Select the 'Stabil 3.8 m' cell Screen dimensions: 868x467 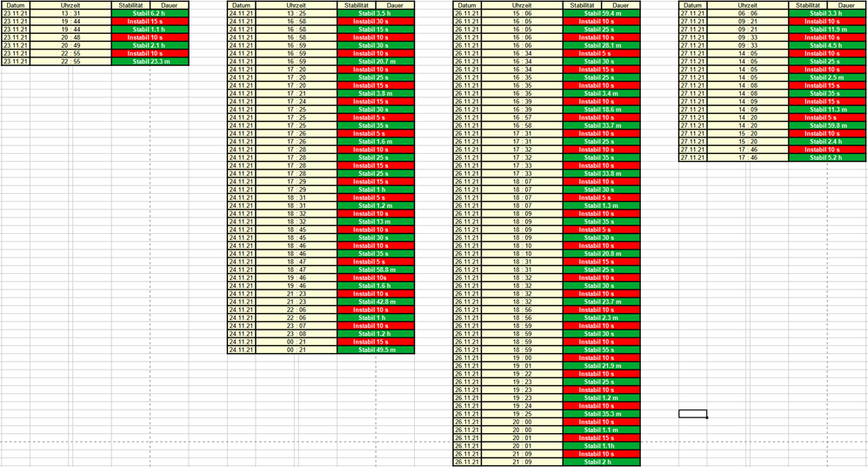(x=376, y=94)
